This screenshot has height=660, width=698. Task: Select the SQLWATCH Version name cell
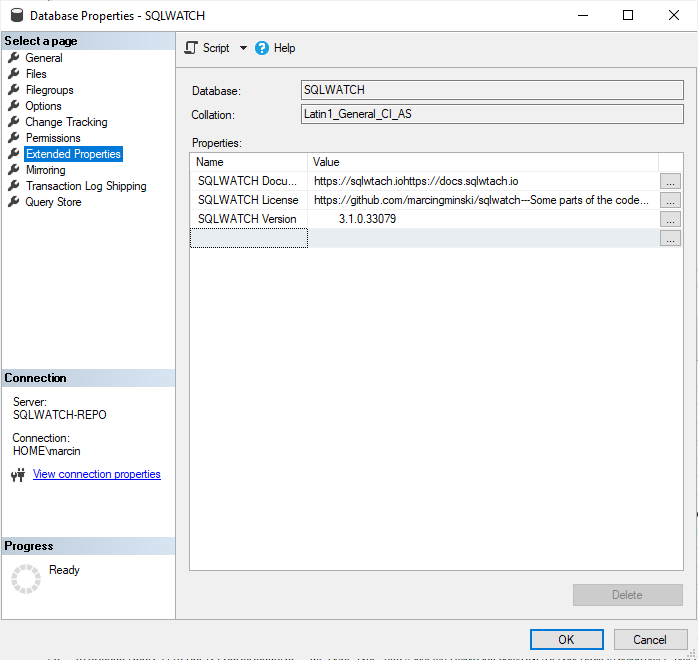pos(248,219)
